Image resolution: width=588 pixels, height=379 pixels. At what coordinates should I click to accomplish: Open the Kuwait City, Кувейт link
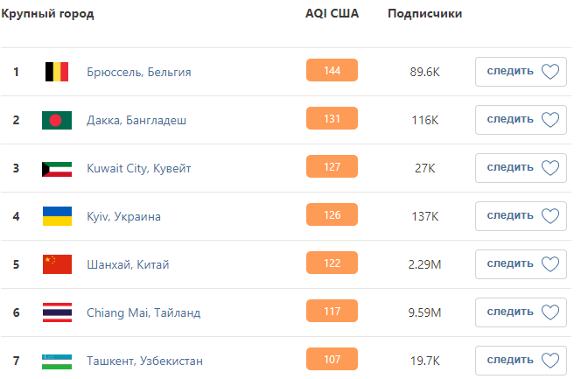139,168
